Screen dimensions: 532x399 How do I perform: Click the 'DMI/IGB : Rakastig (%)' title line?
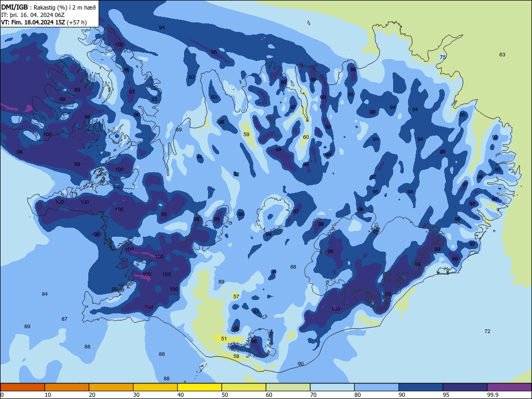[48, 7]
